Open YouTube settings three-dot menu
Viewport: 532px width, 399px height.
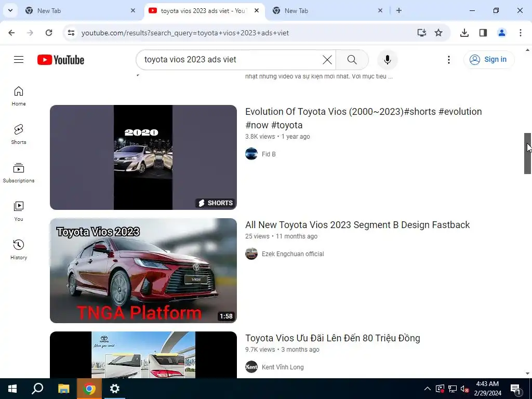(x=448, y=60)
